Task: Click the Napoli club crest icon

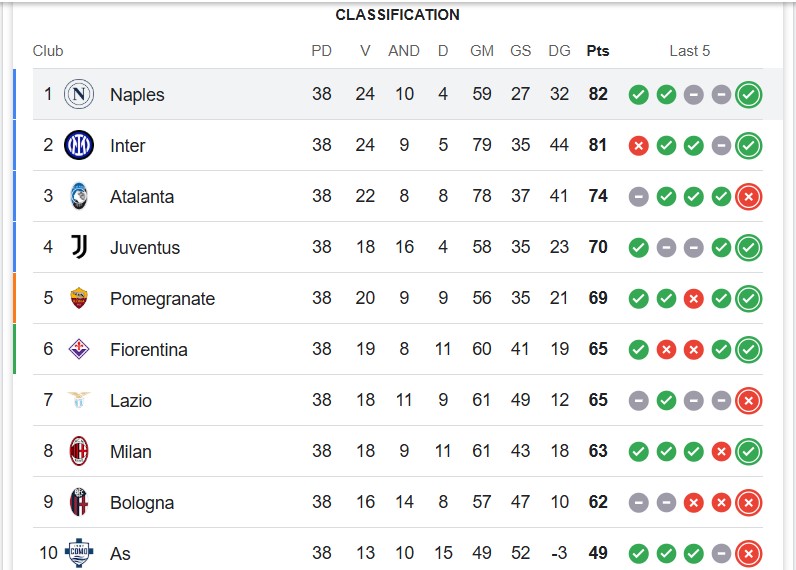Action: [79, 94]
